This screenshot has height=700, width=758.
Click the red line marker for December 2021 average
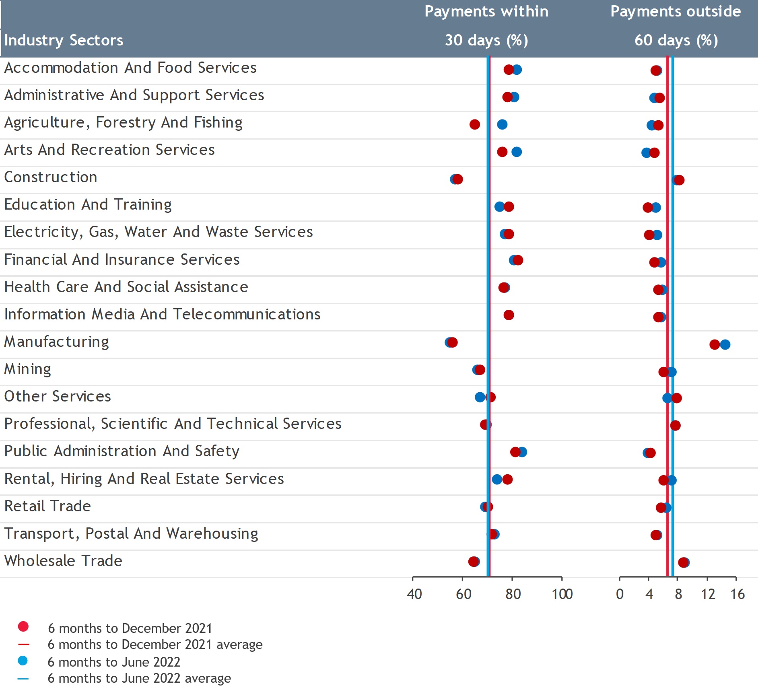pos(24,644)
